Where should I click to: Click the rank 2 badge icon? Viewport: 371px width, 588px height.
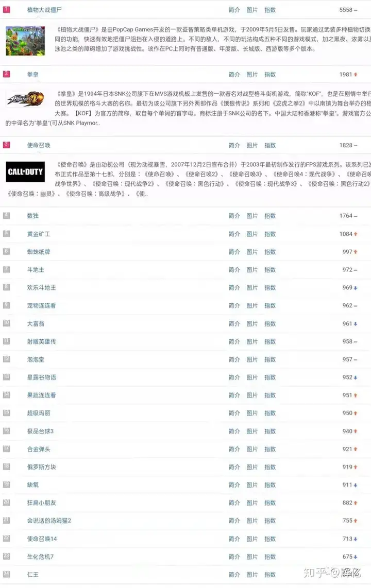pyautogui.click(x=6, y=74)
